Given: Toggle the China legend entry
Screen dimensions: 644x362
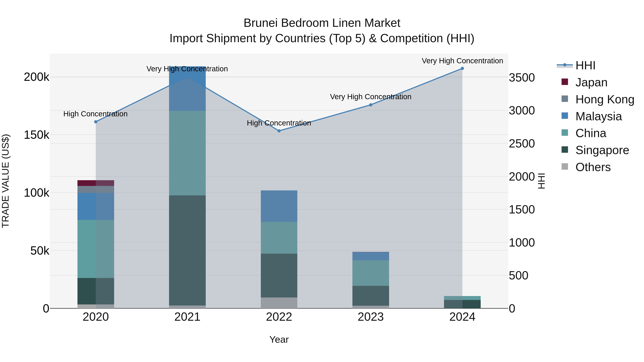Looking at the screenshot, I should pos(584,133).
